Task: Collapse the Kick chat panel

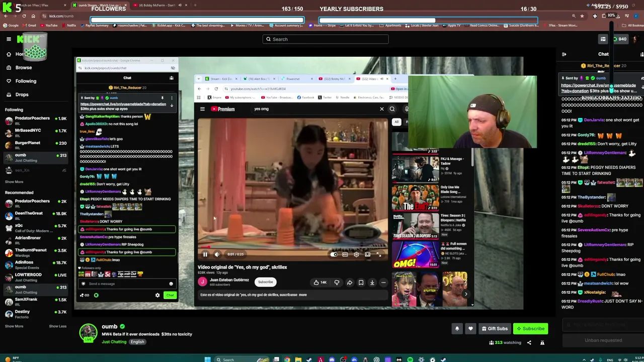Action: point(564,54)
